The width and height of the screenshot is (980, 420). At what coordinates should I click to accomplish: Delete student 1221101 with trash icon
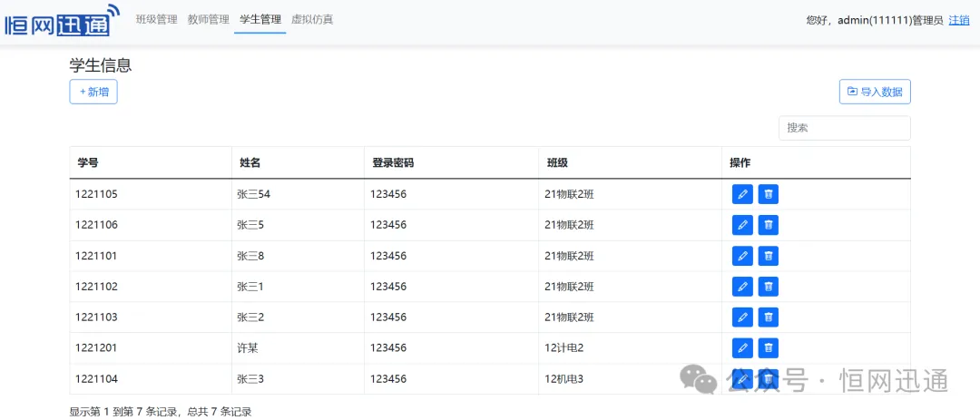click(769, 256)
